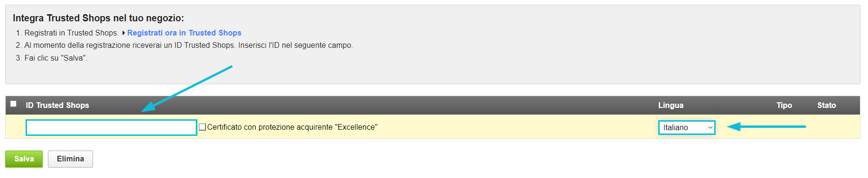Viewport: 868px width, 178px height.
Task: Focus the ID Trusted Shops input field
Action: tap(112, 127)
